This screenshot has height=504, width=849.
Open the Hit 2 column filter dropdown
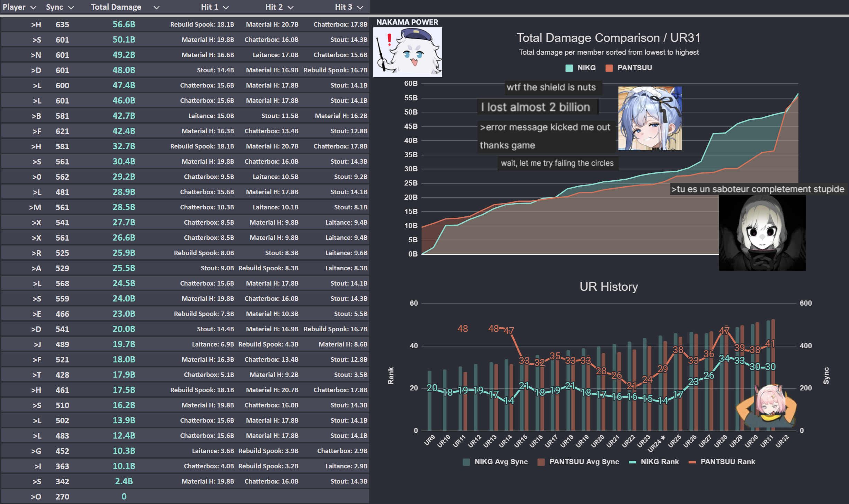tap(291, 7)
